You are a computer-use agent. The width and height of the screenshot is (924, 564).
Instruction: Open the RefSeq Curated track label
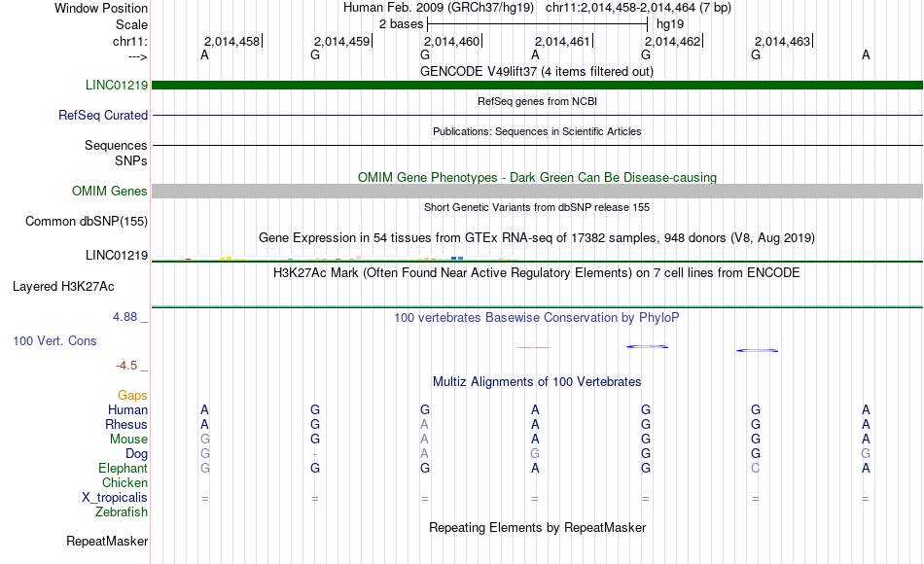pyautogui.click(x=102, y=115)
